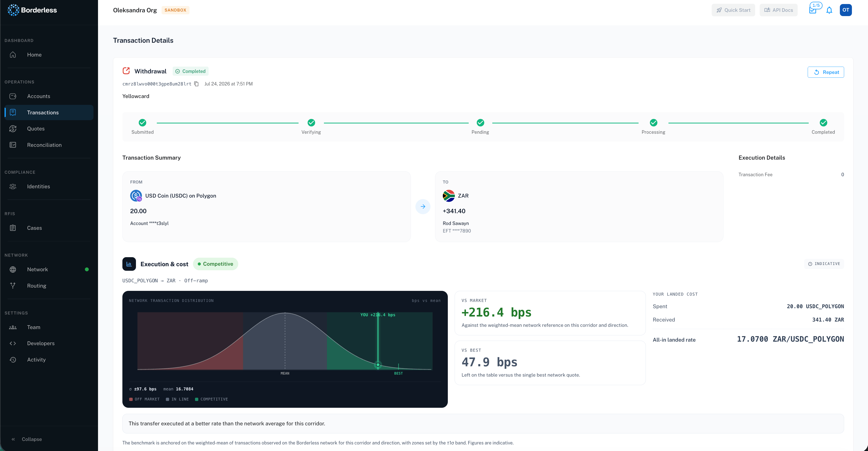
Task: Click the IN LINE legend swatch
Action: pyautogui.click(x=167, y=399)
